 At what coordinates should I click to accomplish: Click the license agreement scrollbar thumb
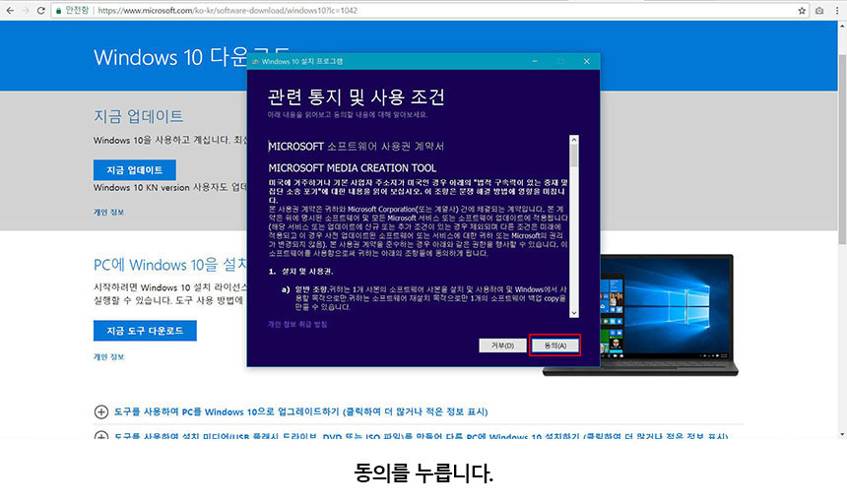pos(573,156)
